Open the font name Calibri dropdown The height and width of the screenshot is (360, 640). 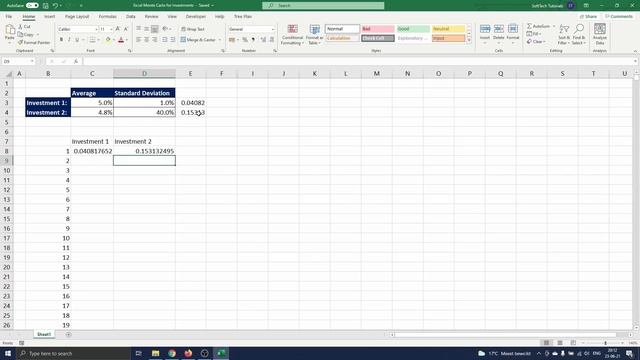tap(96, 29)
